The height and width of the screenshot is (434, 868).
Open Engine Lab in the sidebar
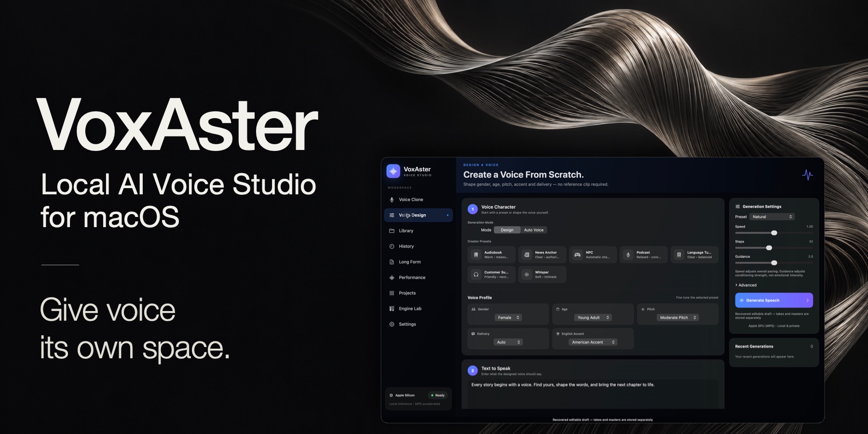419,309
